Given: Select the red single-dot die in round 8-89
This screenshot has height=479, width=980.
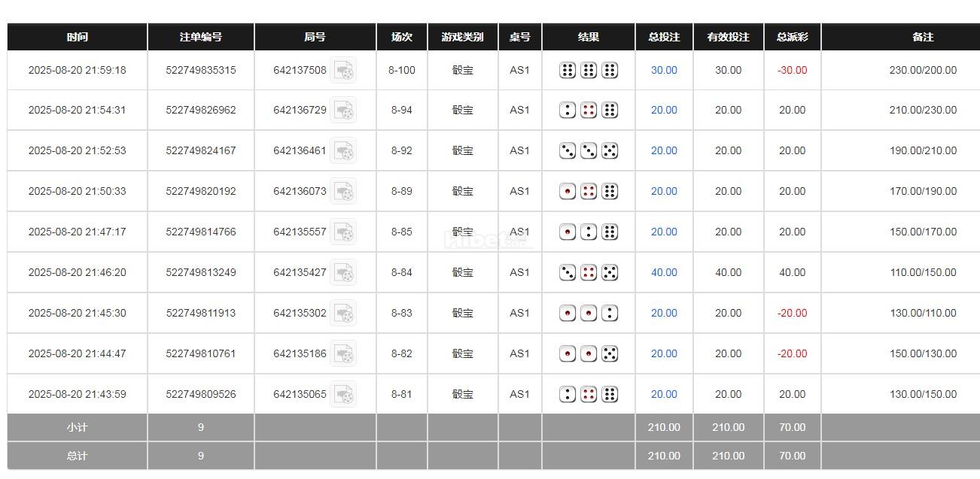Looking at the screenshot, I should 568,191.
